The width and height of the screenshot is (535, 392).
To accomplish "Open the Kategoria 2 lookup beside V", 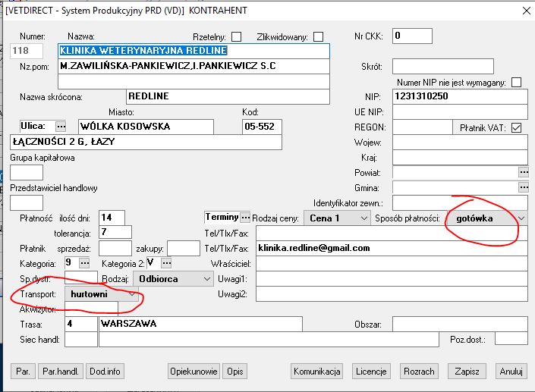I will [166, 263].
